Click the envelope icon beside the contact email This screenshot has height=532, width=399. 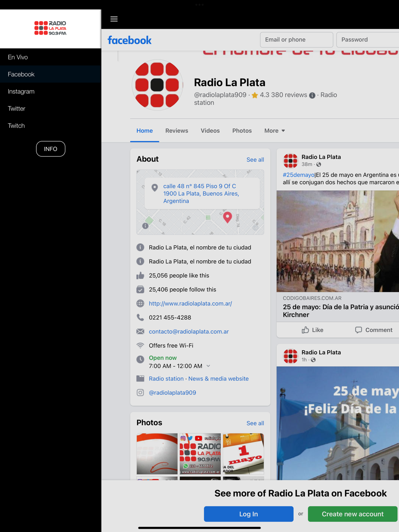[x=140, y=331]
